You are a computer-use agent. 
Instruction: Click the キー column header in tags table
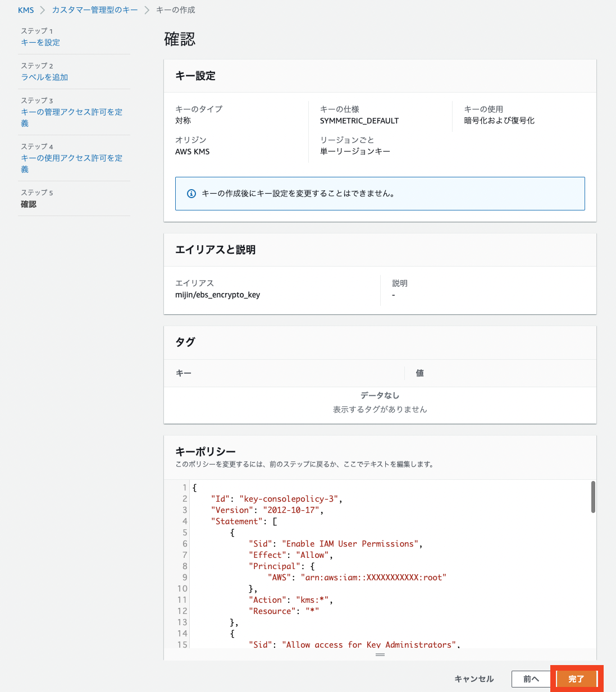184,373
